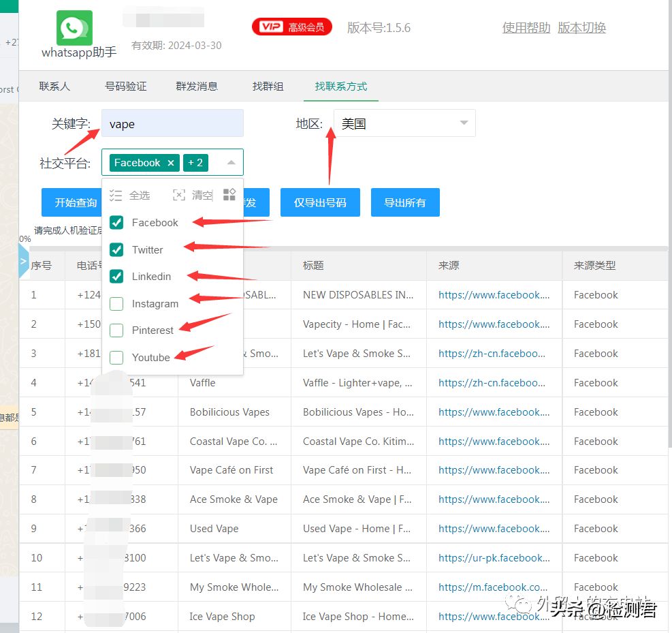The image size is (672, 633).
Task: Click the +2 selected platforms tag
Action: point(195,163)
